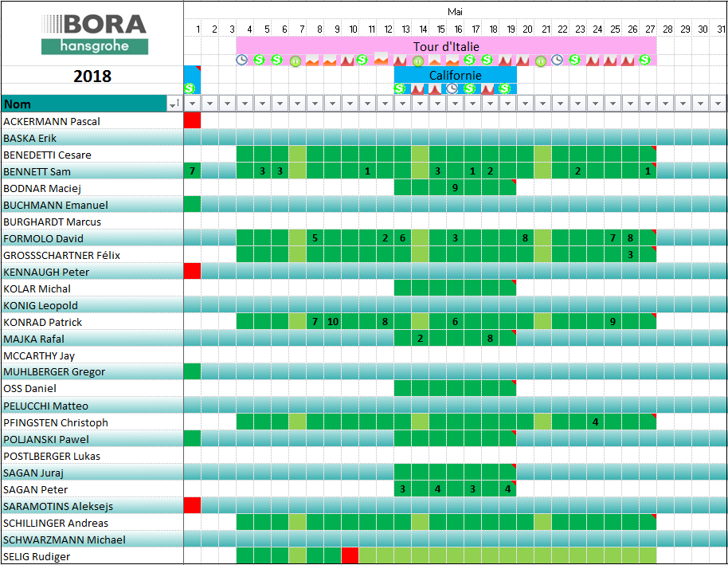This screenshot has height=565, width=728.
Task: Expand the day 4 column filter dropdown
Action: pos(245,104)
